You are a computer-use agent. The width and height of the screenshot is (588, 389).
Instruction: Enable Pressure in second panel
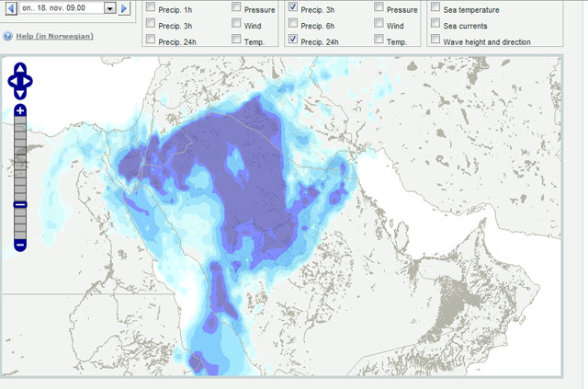pos(379,6)
